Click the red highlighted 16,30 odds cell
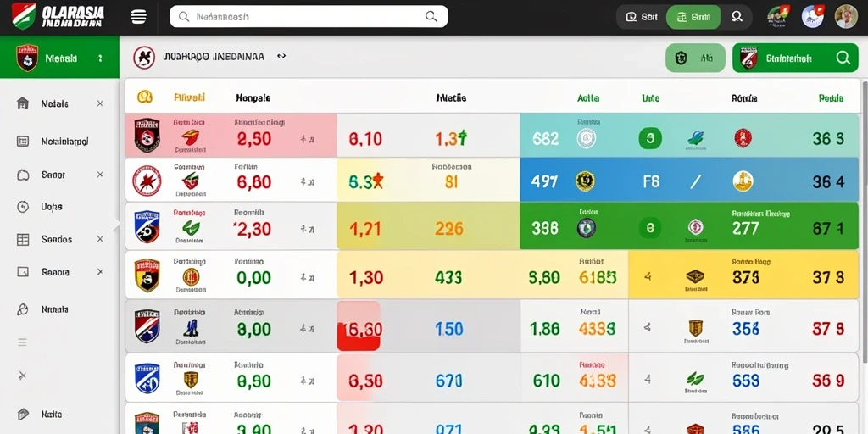The image size is (868, 434). tap(359, 326)
